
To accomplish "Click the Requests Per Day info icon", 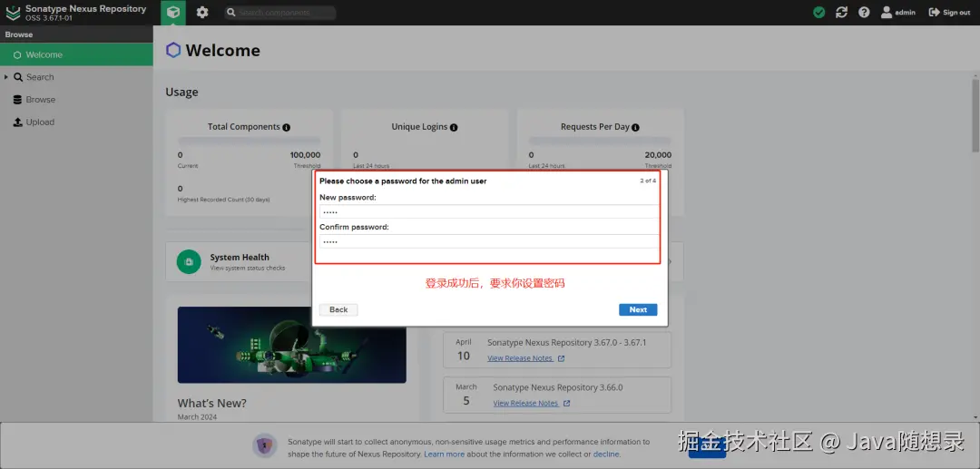I will click(635, 127).
